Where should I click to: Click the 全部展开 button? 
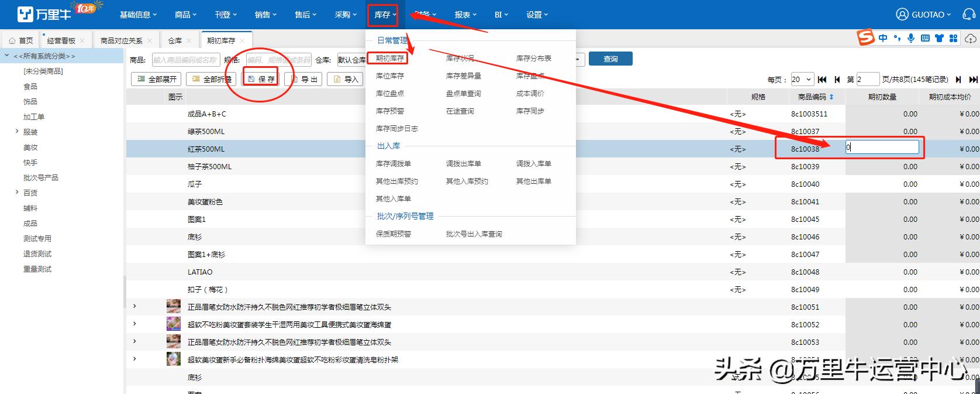[x=156, y=79]
